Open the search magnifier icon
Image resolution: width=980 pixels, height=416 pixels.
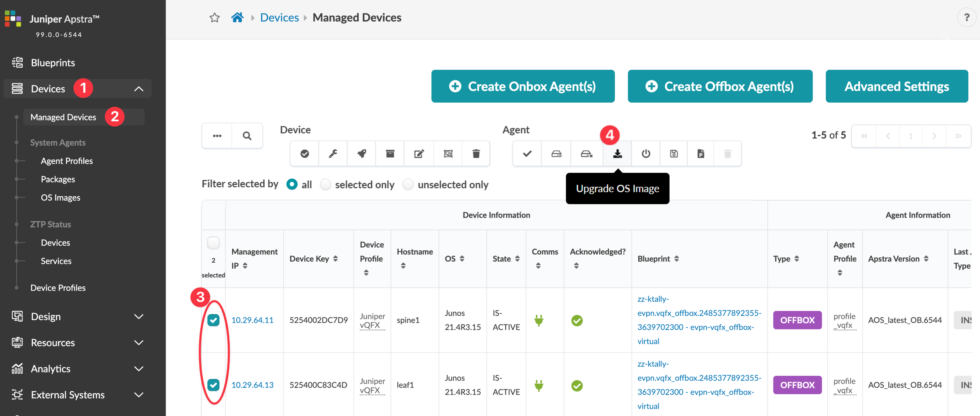[x=247, y=136]
